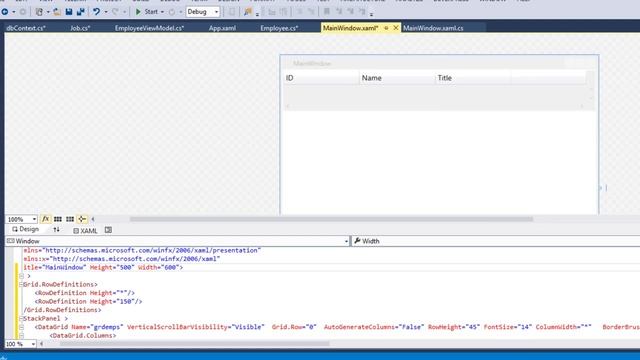Toggle the Show snap grid icon
Viewport: 640px width, 360px height.
coord(58,219)
